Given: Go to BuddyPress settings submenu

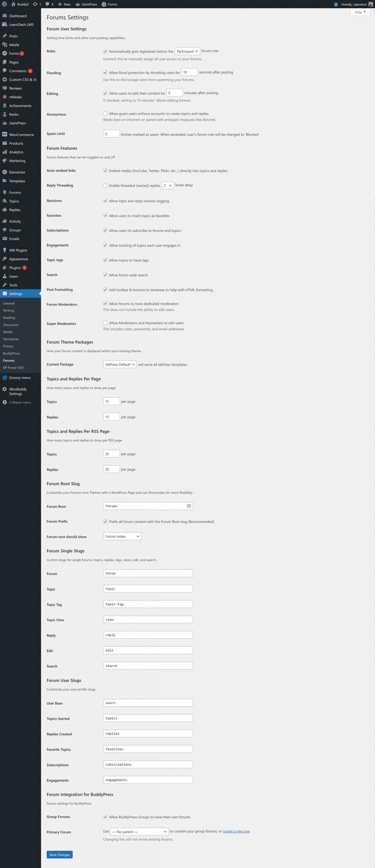Looking at the screenshot, I should tap(12, 353).
